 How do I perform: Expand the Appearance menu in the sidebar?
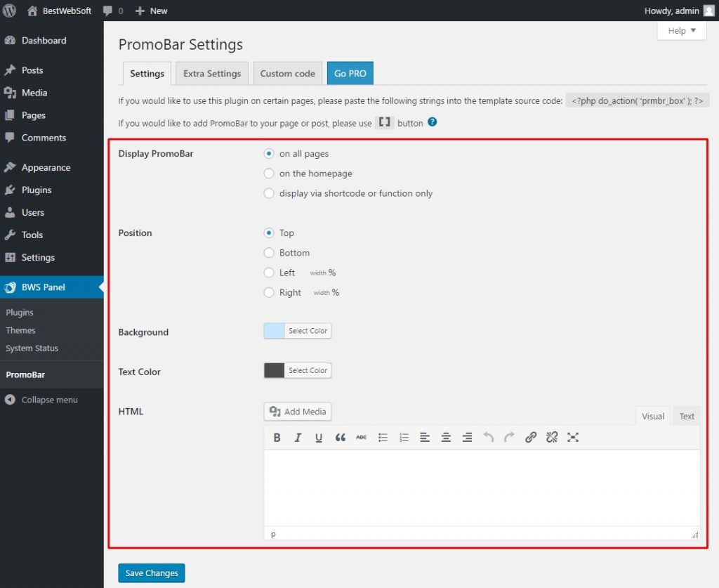click(x=45, y=167)
